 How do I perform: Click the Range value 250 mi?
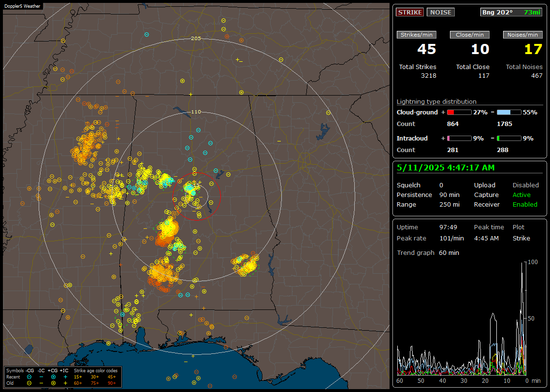tap(449, 205)
